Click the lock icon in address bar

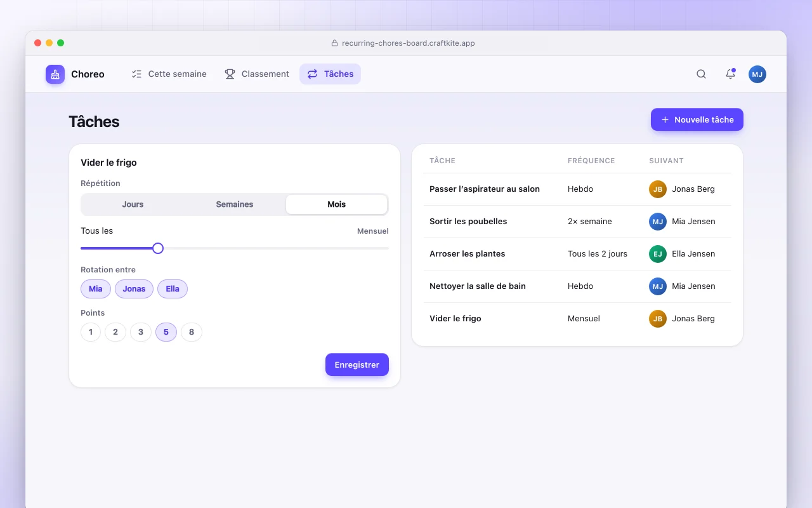coord(334,43)
